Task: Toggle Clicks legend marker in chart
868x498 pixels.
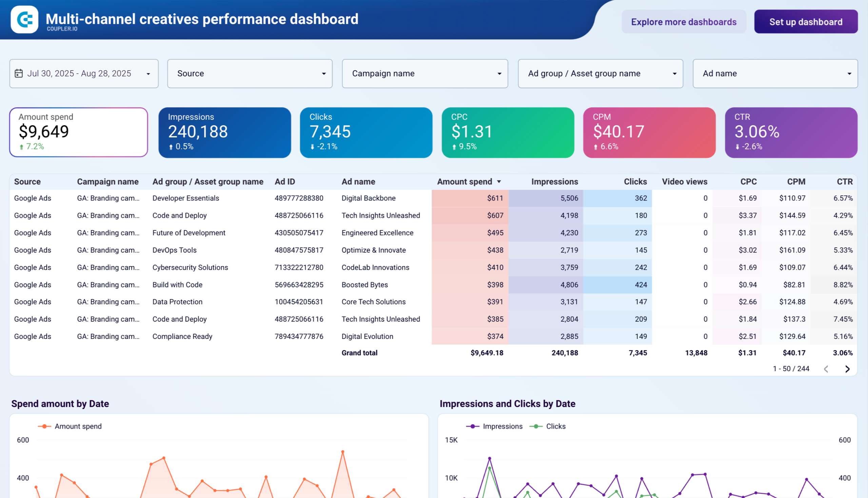Action: point(536,426)
